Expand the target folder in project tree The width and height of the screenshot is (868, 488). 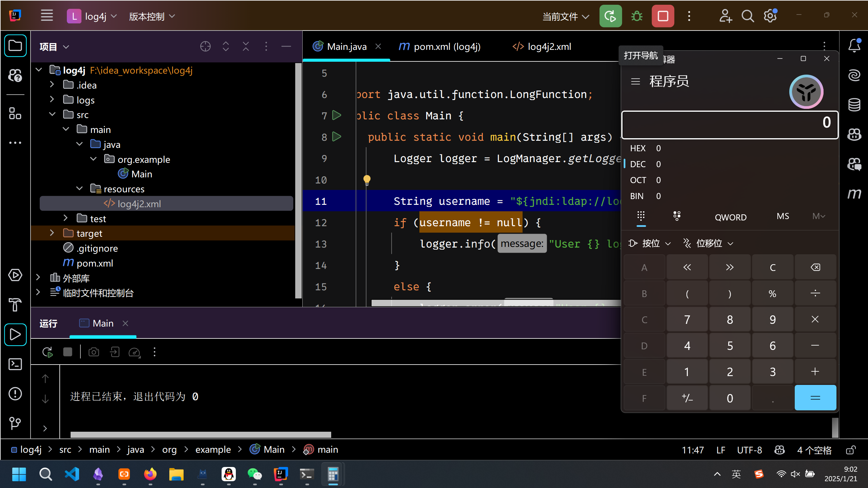click(52, 233)
